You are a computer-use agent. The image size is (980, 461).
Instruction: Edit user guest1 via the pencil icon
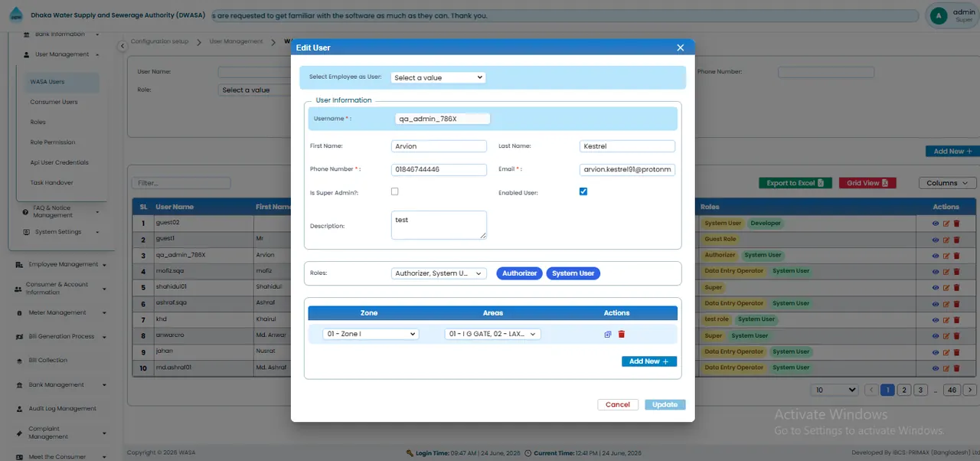click(x=946, y=240)
